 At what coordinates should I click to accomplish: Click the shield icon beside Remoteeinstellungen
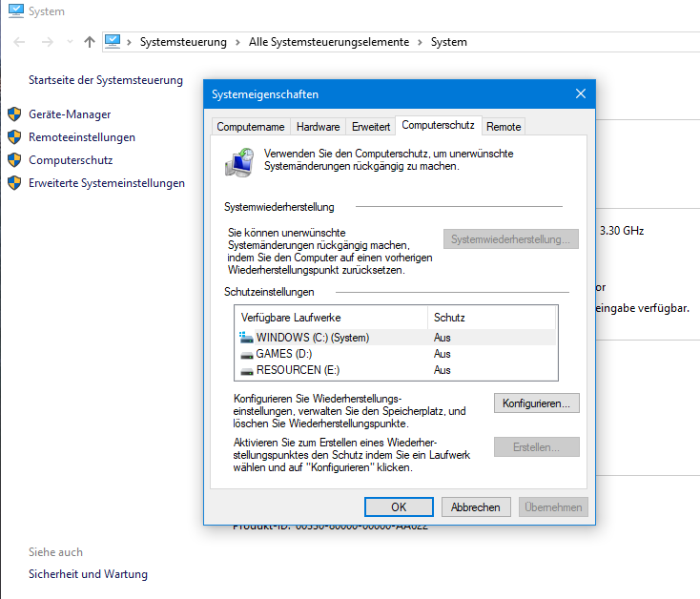14,137
